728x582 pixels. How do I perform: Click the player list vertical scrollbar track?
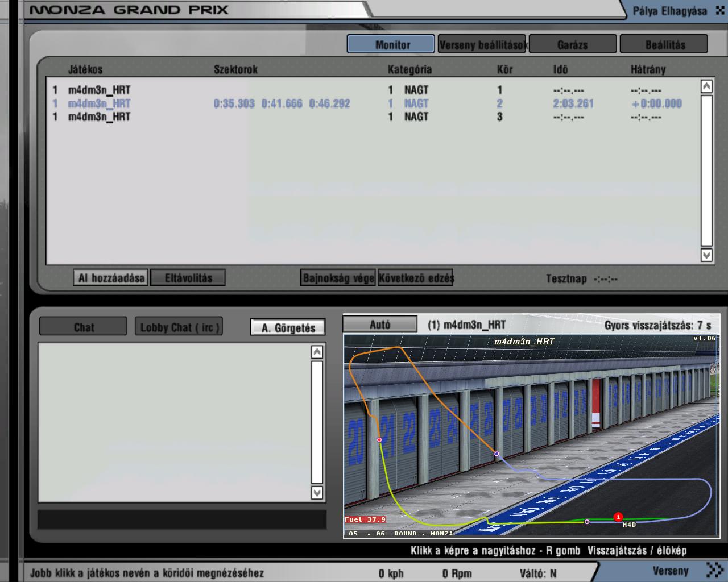pyautogui.click(x=706, y=171)
